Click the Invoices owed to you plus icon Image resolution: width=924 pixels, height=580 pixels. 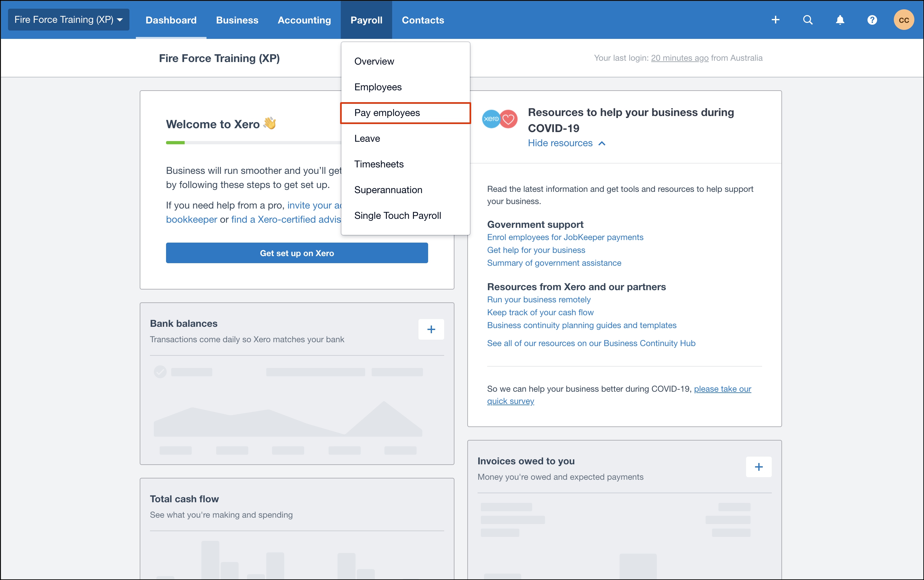point(758,467)
